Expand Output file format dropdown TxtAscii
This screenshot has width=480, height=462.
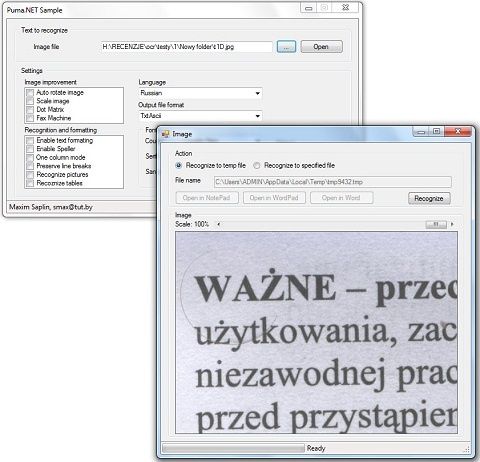200,116
